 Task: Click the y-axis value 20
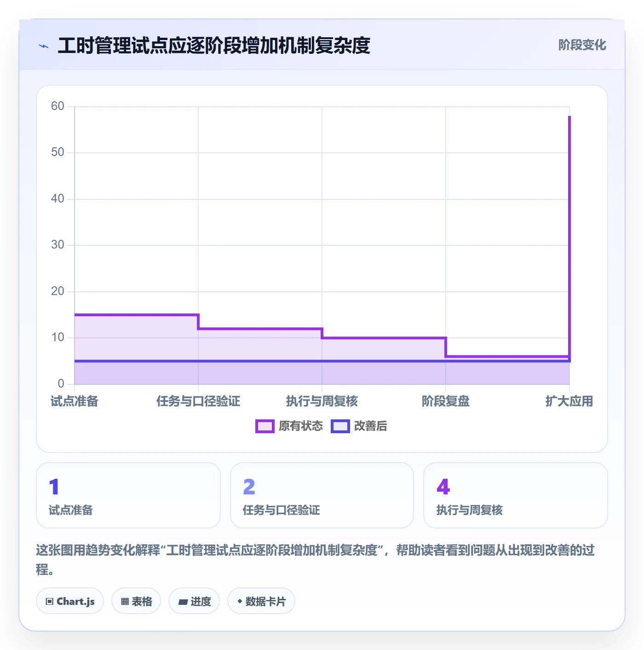point(57,291)
